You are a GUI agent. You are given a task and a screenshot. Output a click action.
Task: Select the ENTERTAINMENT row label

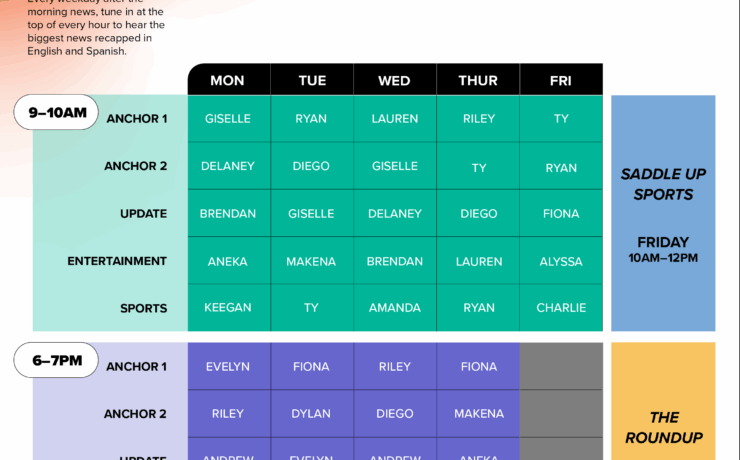(x=117, y=261)
